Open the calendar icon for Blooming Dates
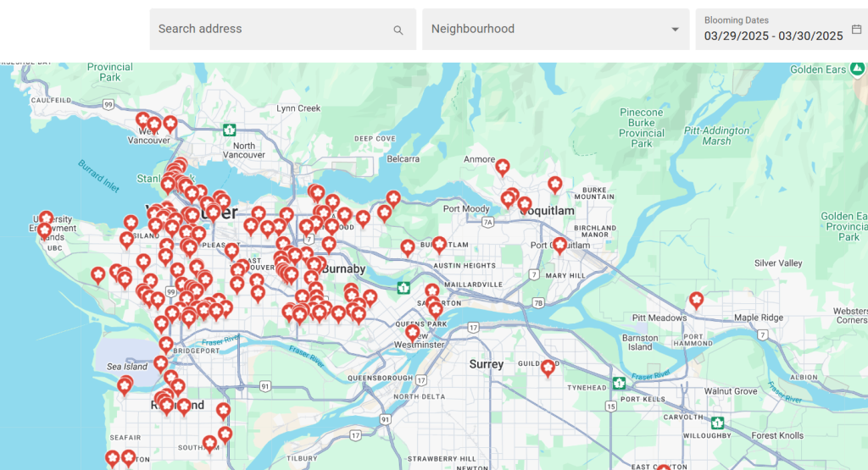Image resolution: width=868 pixels, height=470 pixels. click(x=856, y=30)
